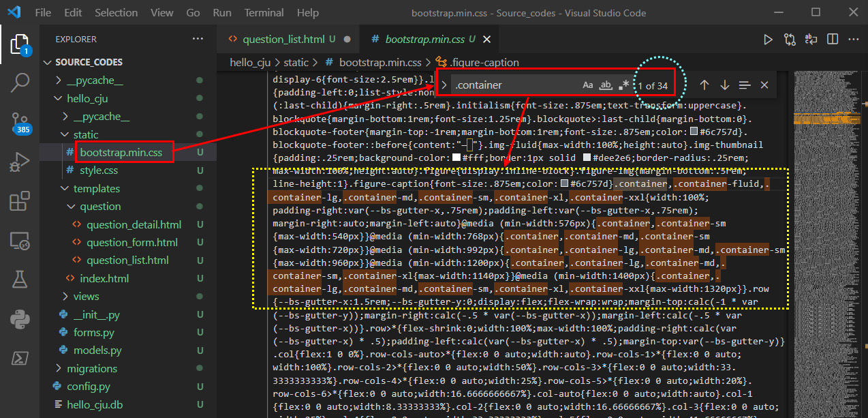Toggle Use Regular Expression in Find widget

[623, 85]
